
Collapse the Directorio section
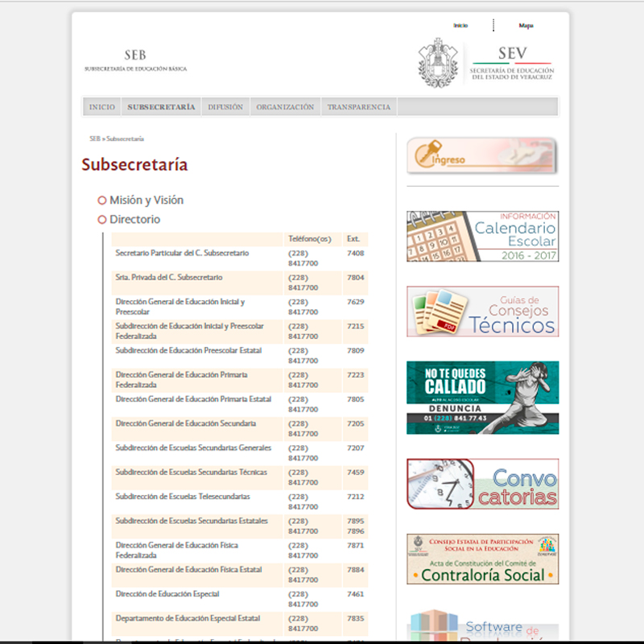(135, 220)
